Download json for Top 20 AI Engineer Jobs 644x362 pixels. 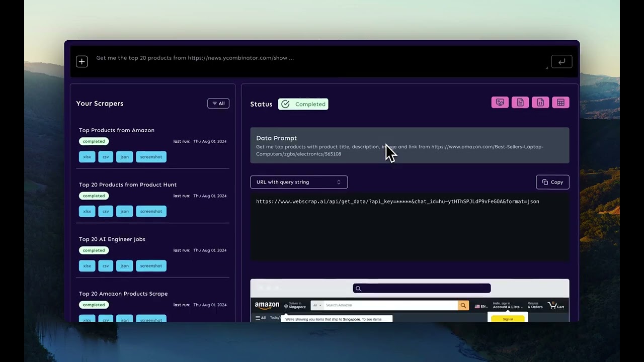tap(124, 265)
